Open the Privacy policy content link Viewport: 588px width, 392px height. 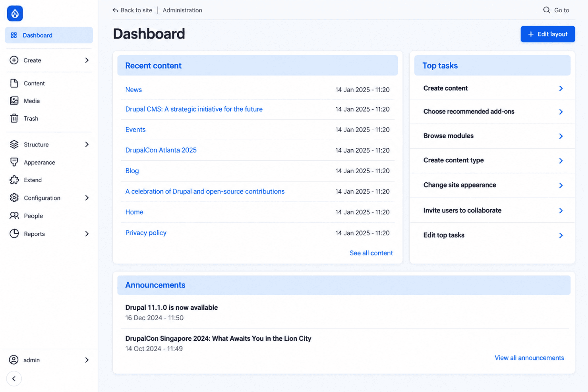tap(146, 233)
